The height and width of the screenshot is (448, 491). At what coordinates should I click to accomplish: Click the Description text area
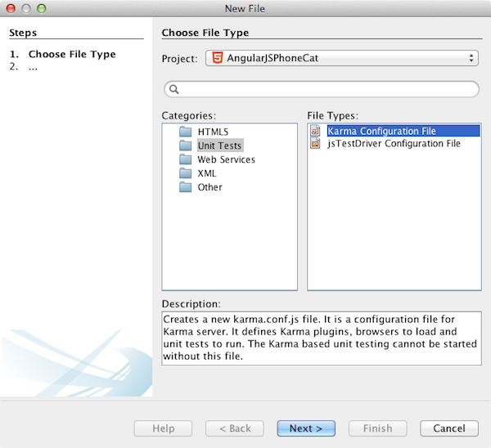point(321,337)
